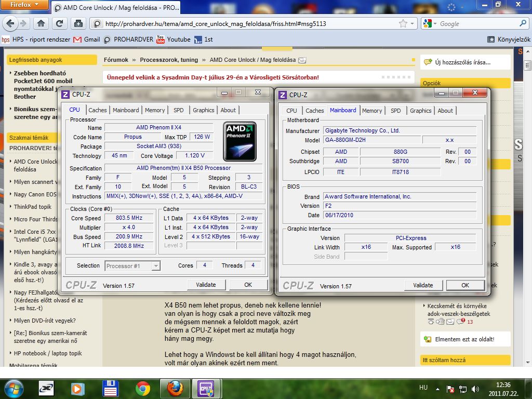Open Sysadmin Day announcement link
532x399 pixels.
212,77
